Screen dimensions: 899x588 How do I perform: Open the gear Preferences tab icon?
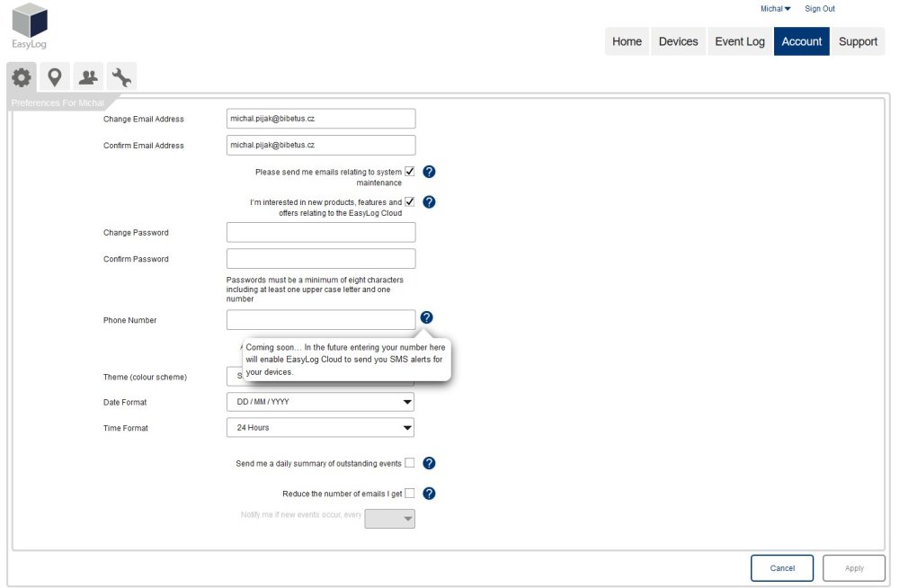click(21, 78)
